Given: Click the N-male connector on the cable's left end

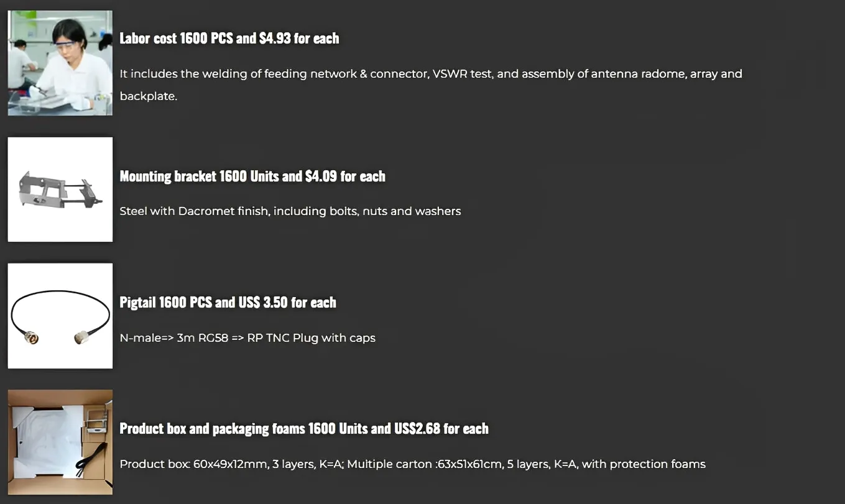Looking at the screenshot, I should [32, 338].
